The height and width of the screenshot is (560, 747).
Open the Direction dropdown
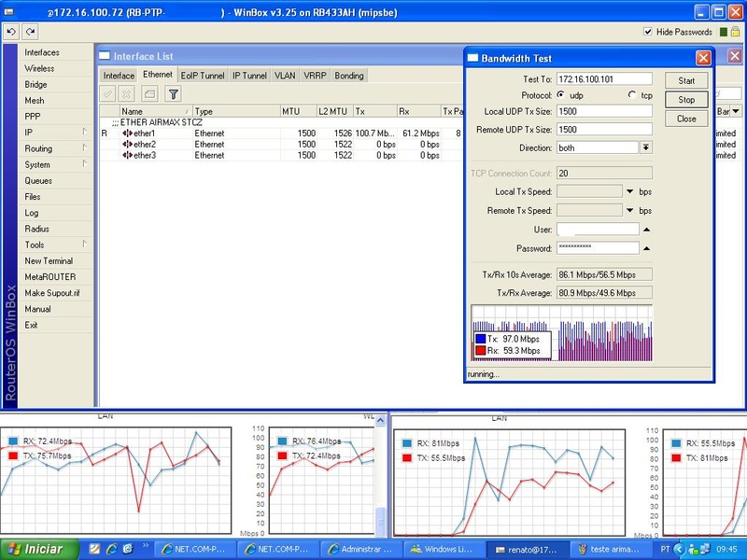(x=645, y=147)
